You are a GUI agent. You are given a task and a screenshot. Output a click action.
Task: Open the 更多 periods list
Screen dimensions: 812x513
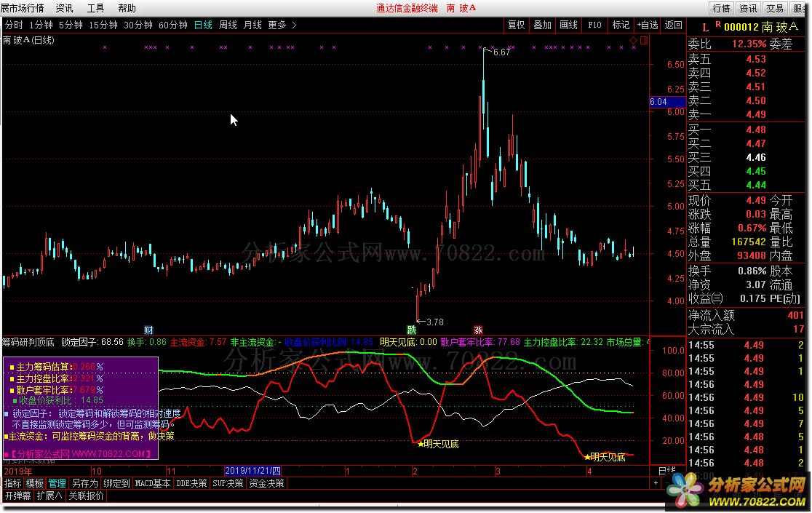click(x=277, y=25)
